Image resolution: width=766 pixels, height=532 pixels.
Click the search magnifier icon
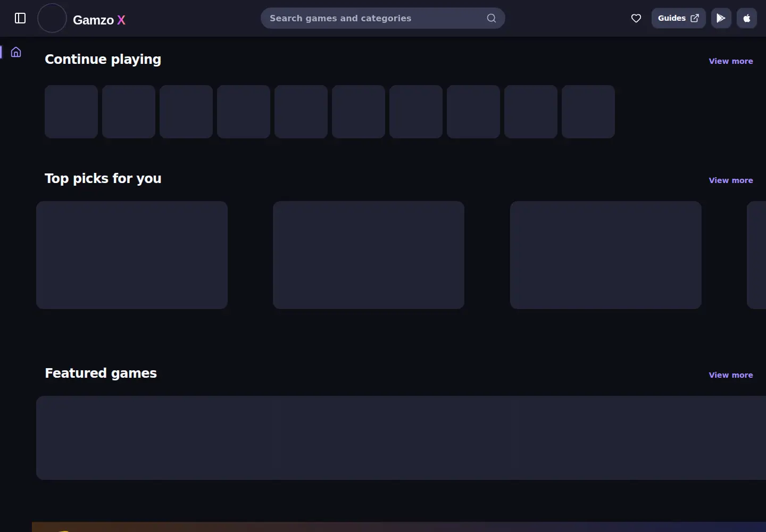coord(492,18)
